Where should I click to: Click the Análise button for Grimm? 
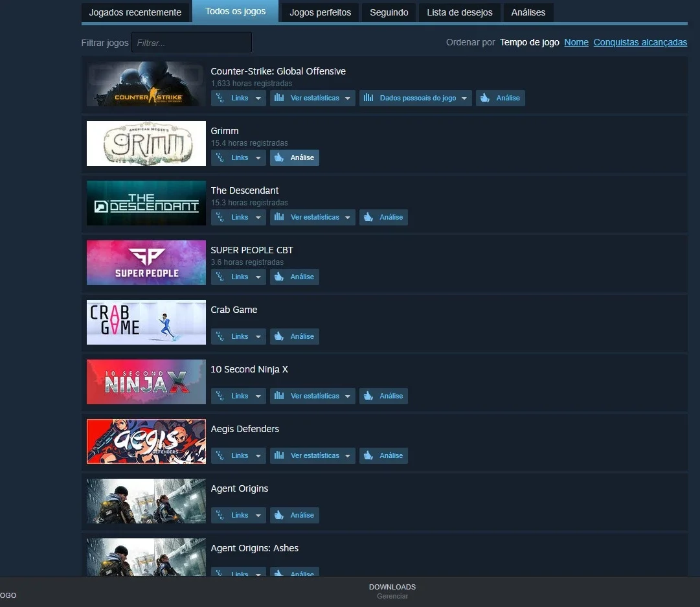(x=295, y=157)
